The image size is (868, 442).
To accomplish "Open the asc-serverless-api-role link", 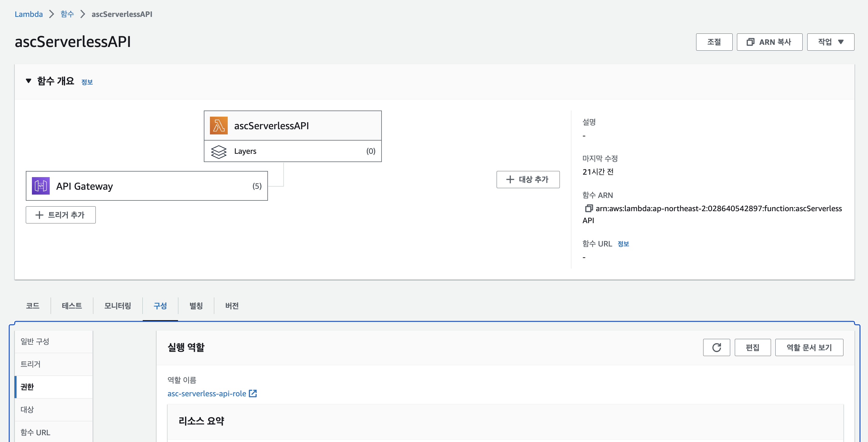I will tap(207, 394).
